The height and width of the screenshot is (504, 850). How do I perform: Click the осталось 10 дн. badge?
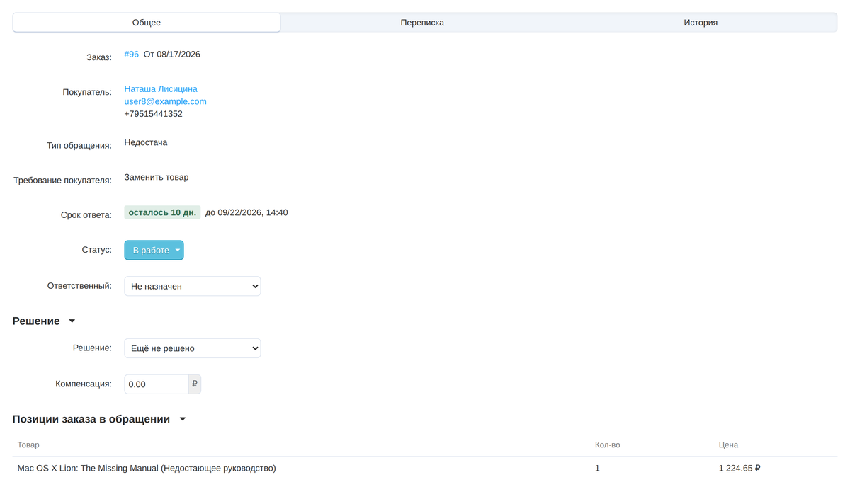pyautogui.click(x=162, y=212)
